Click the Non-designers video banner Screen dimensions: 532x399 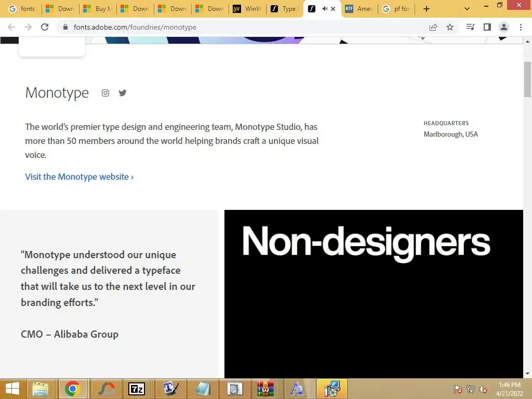[374, 294]
